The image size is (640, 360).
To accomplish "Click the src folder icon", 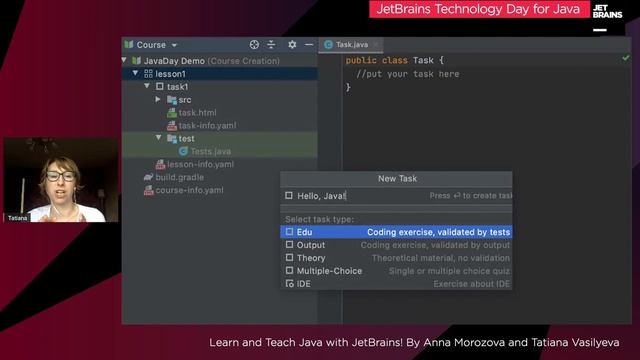I will click(171, 100).
